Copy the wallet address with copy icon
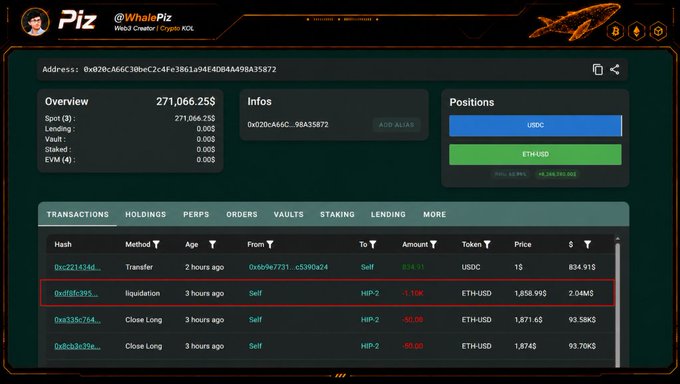The height and width of the screenshot is (384, 680). (598, 69)
